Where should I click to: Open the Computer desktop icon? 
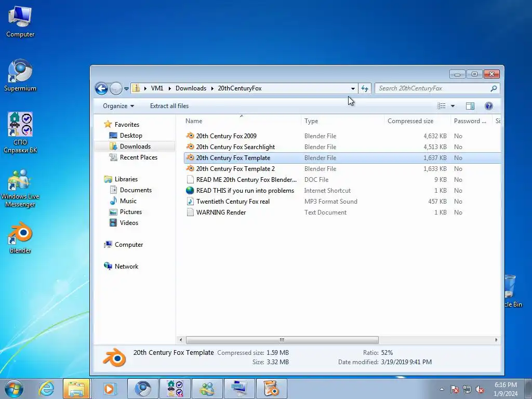(20, 22)
